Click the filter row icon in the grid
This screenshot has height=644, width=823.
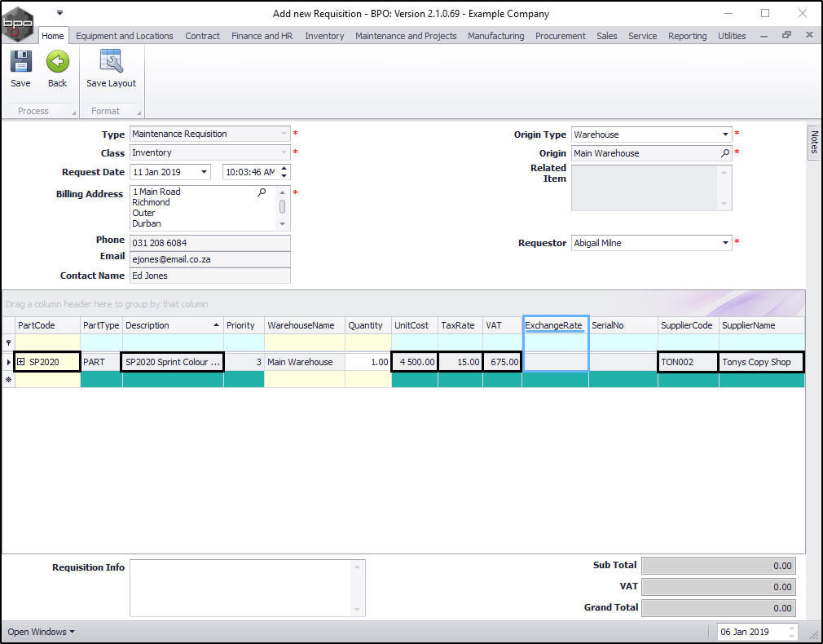click(8, 342)
